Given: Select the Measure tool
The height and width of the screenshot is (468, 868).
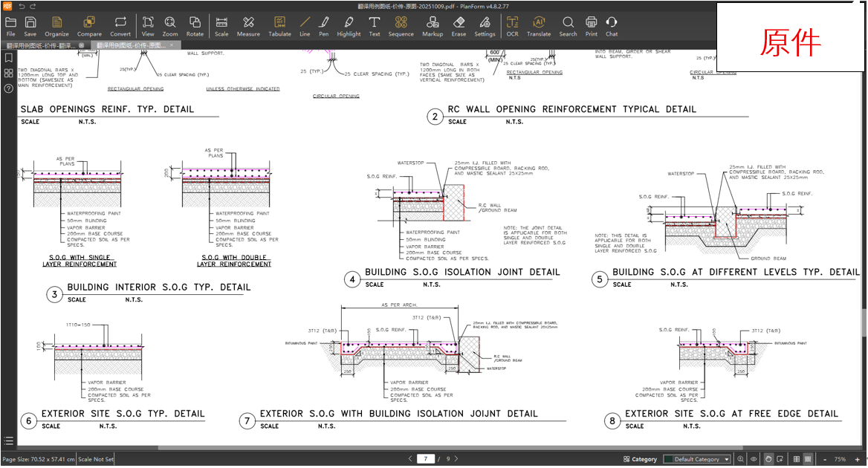Looking at the screenshot, I should [x=248, y=26].
